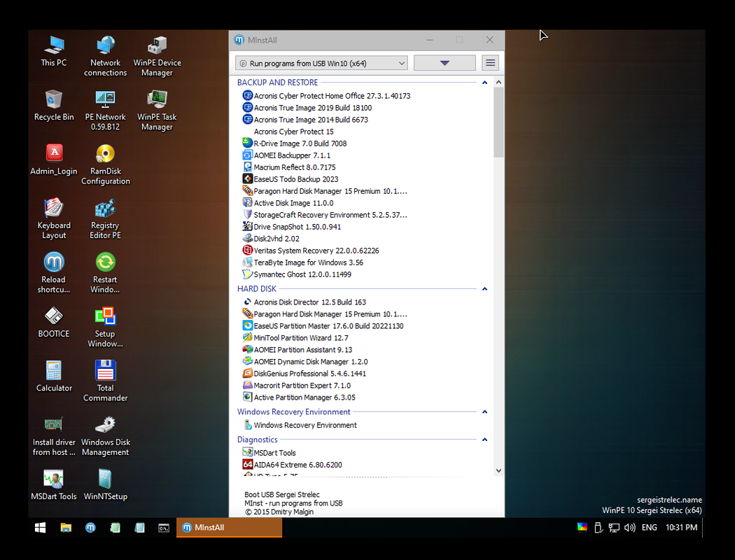This screenshot has height=560, width=735.
Task: Click Acronis Cyber Protect Home Office icon
Action: tap(248, 96)
